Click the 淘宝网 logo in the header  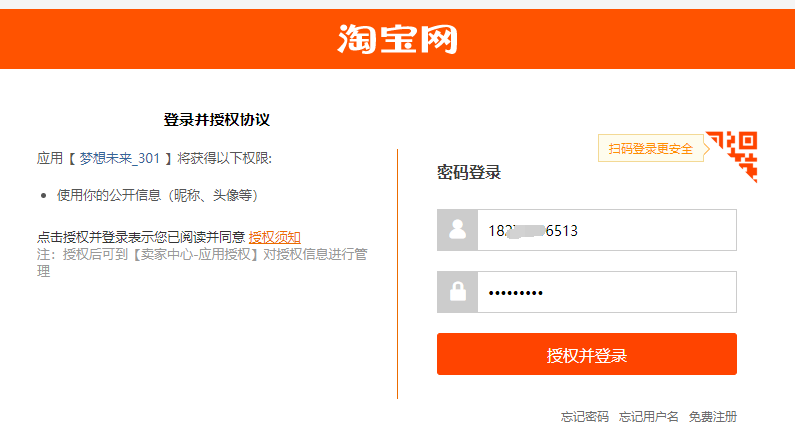point(398,39)
